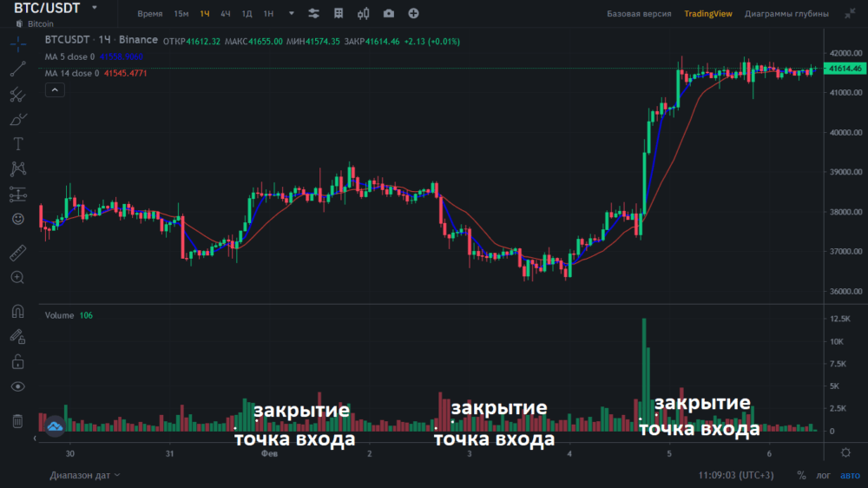868x488 pixels.
Task: Toggle visibility of drawings with eye icon
Action: click(x=17, y=386)
